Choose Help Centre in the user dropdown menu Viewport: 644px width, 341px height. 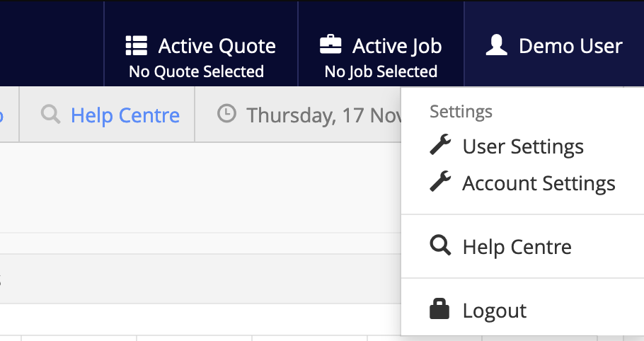coord(517,247)
